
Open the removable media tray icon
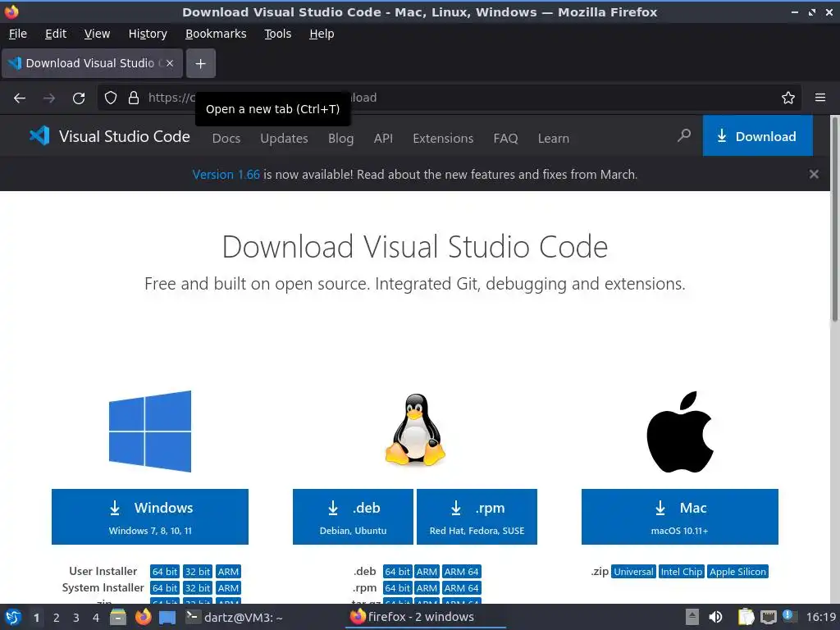tap(692, 617)
